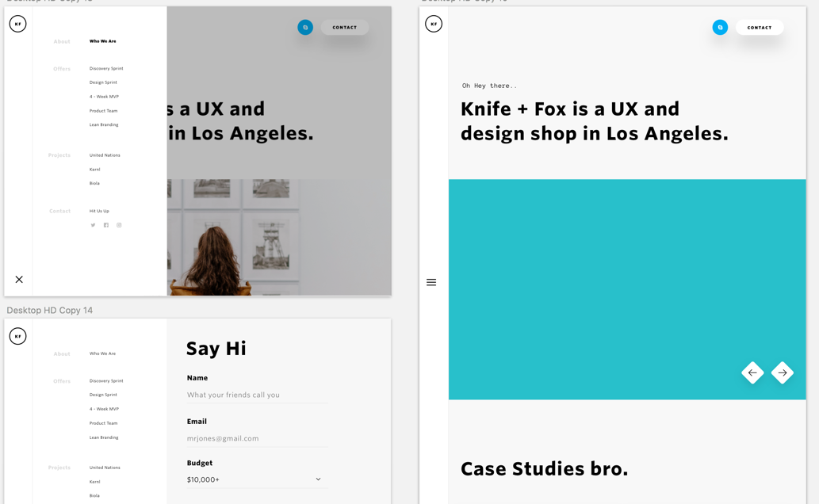Select '4 - Week MVP' in Say Hi artboard menu
819x504 pixels.
pyautogui.click(x=104, y=409)
